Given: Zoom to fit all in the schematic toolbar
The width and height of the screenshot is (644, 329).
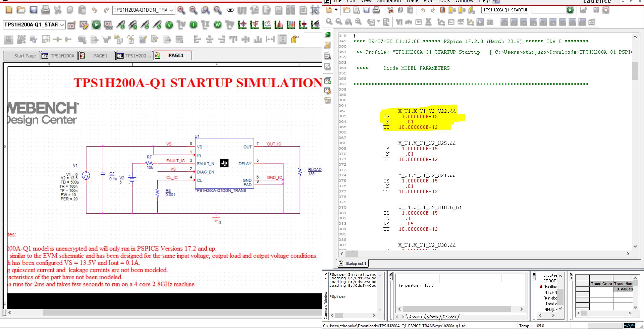Looking at the screenshot, I should click(218, 10).
